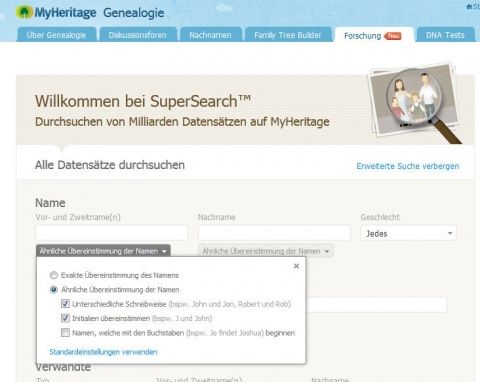Open the Nachnamen tab
This screenshot has width=480, height=382.
pyautogui.click(x=210, y=35)
